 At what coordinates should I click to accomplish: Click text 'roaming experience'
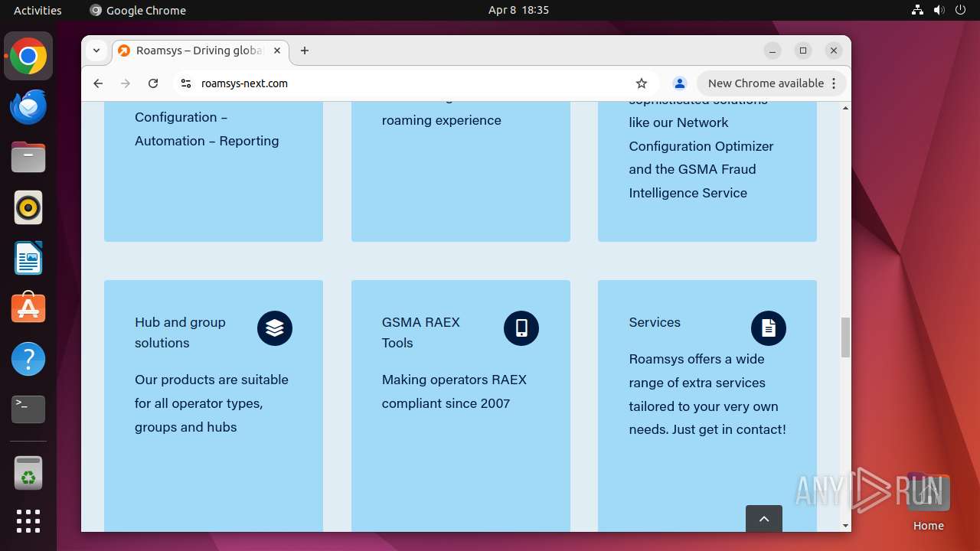tap(442, 120)
